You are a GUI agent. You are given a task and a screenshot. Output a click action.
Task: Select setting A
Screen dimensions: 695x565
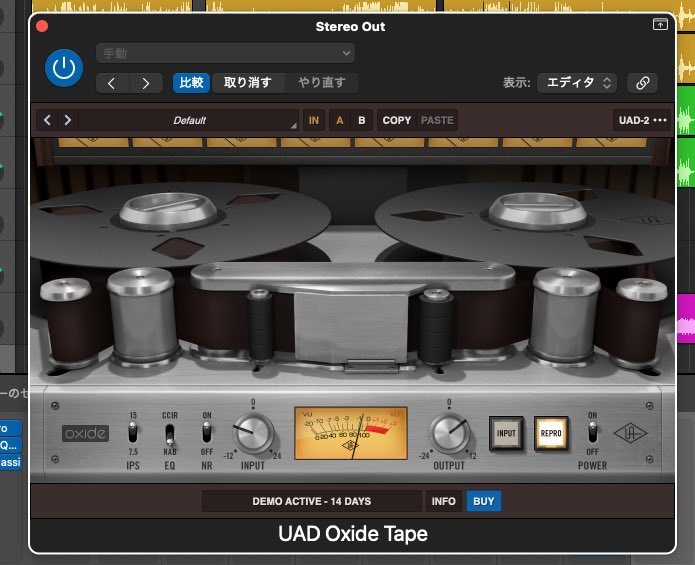coord(340,120)
